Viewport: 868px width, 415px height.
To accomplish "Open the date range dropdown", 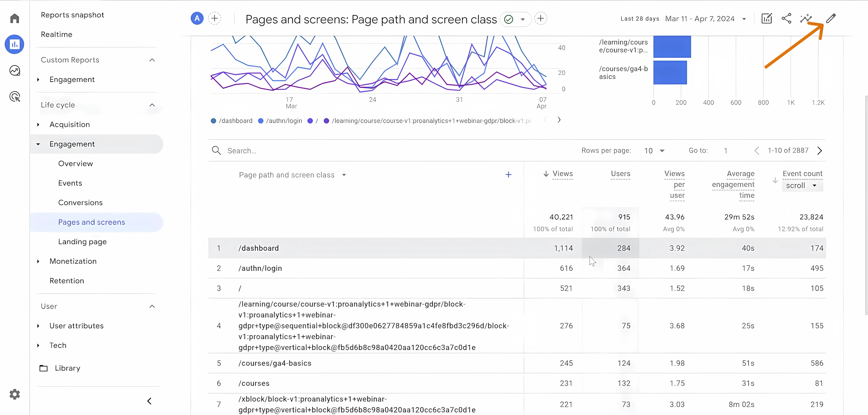I will coord(744,19).
